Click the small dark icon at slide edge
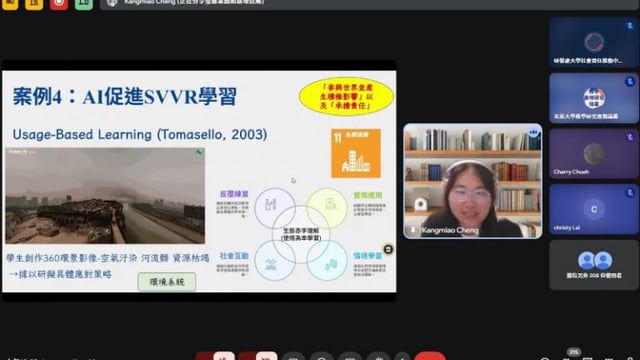Viewport: 640px width, 360px height. tap(388, 249)
